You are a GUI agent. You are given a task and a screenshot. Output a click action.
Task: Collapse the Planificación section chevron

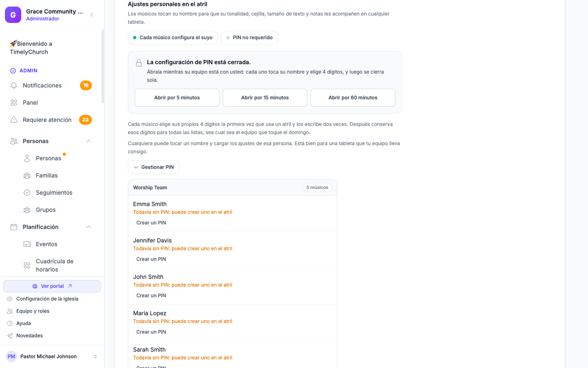click(89, 227)
